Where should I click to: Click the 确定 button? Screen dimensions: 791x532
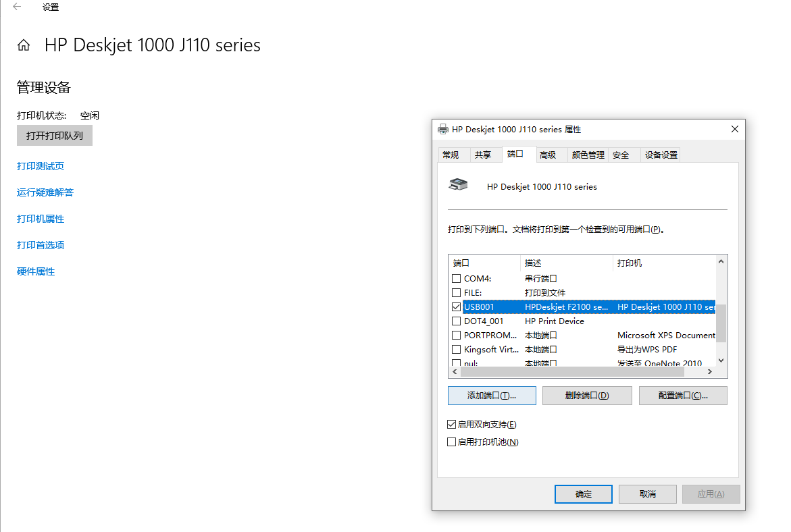(584, 494)
